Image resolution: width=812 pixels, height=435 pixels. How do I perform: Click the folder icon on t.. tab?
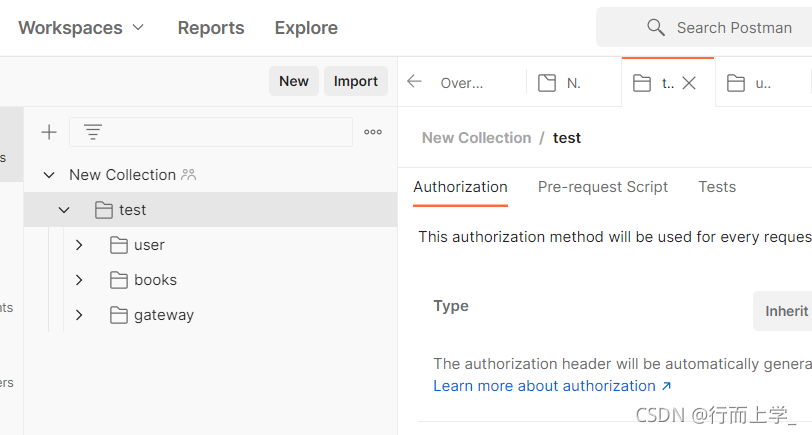(642, 83)
